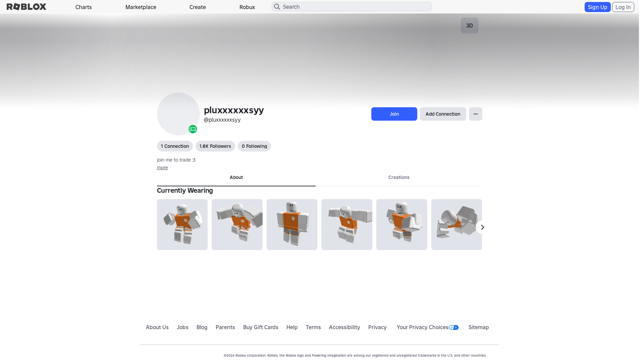The image size is (644, 362).
Task: Open the Buy Gift Cards footer link
Action: point(261,327)
